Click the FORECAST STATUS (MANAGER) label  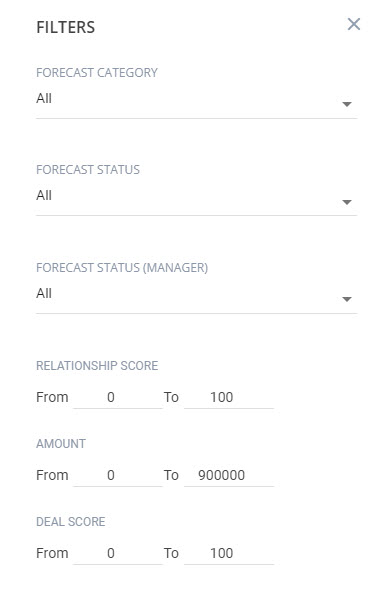coord(122,268)
